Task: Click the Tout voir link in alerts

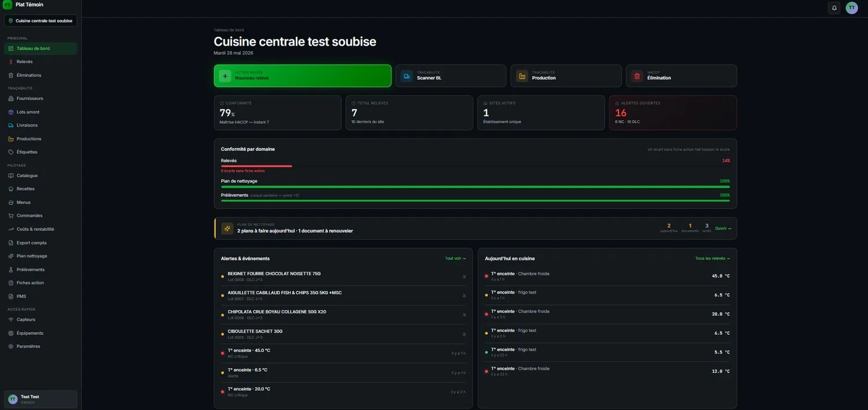Action: [455, 258]
